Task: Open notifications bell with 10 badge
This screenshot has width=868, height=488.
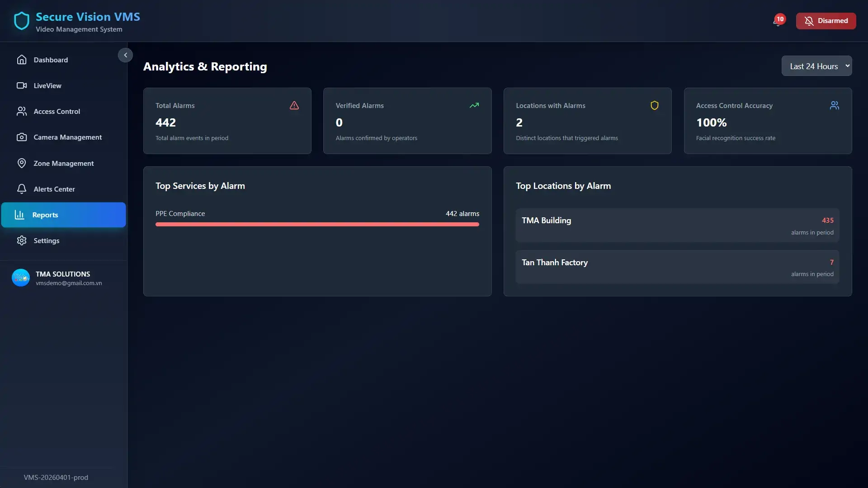Action: coord(778,21)
